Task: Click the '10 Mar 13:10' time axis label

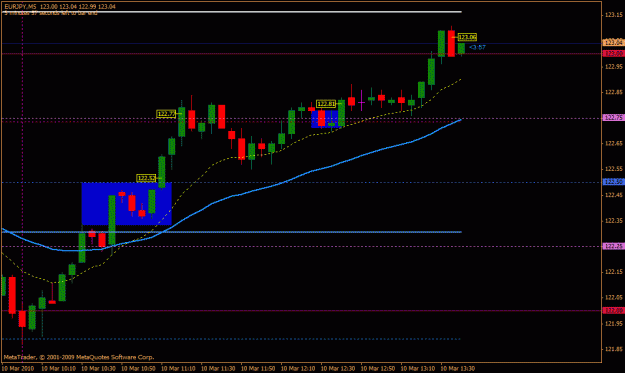Action: 417,369
